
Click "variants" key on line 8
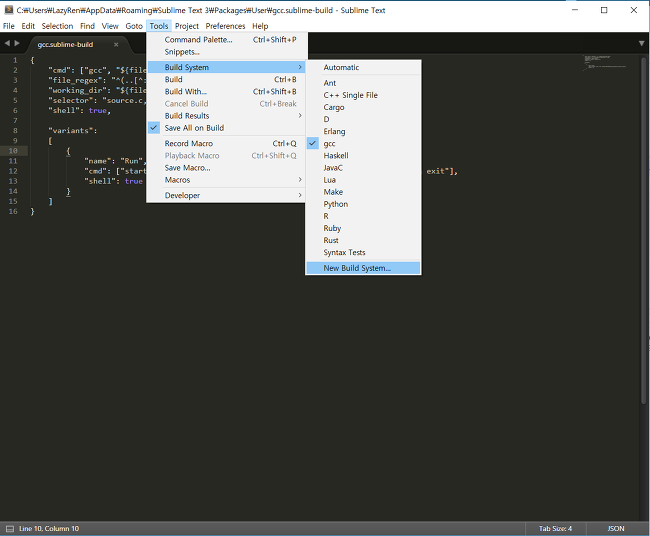point(70,130)
